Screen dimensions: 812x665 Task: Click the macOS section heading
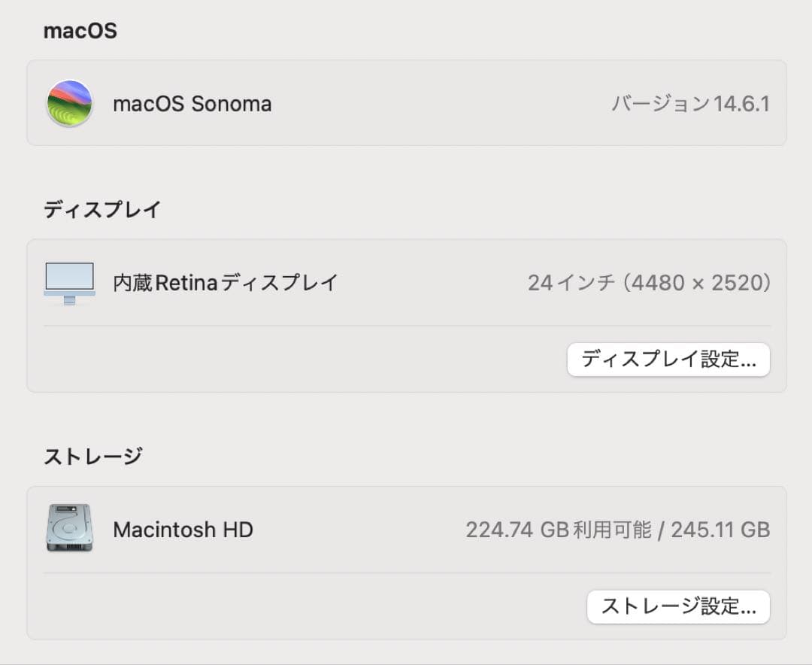80,32
